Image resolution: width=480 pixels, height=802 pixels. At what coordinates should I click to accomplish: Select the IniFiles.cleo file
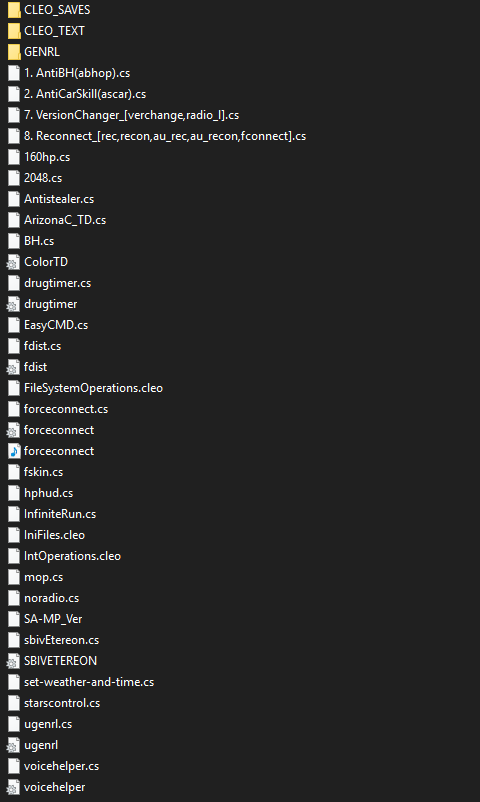(x=54, y=535)
